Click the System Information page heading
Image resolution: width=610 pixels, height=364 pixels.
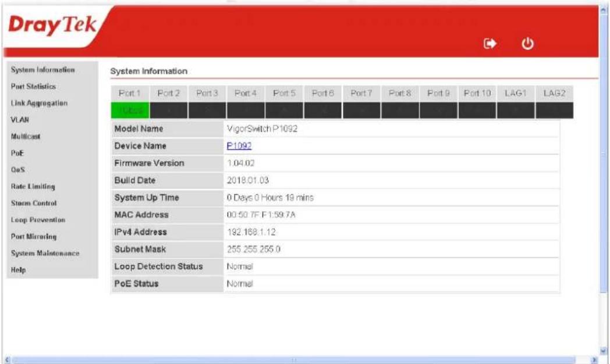point(148,71)
